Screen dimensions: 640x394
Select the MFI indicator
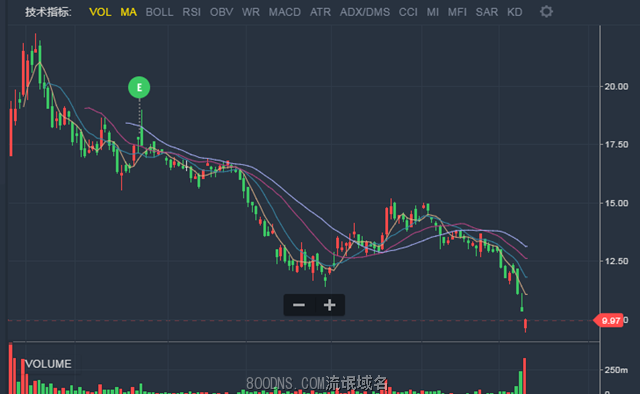(457, 12)
